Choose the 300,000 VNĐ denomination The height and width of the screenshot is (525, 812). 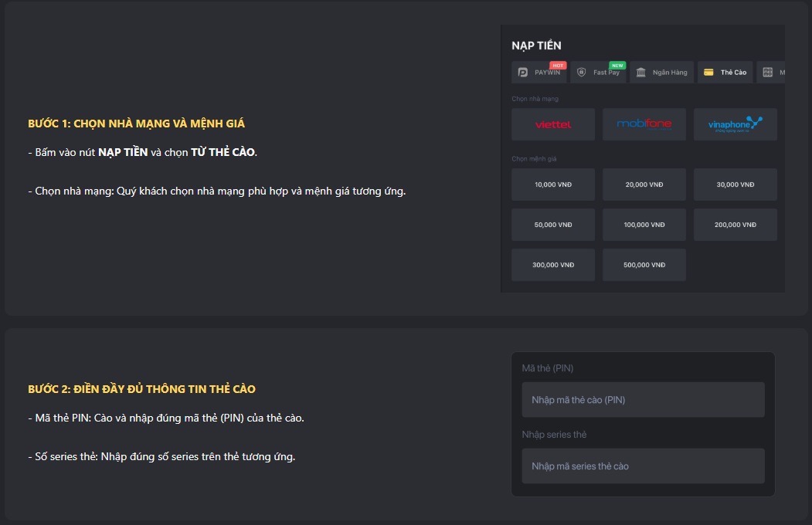coord(553,265)
